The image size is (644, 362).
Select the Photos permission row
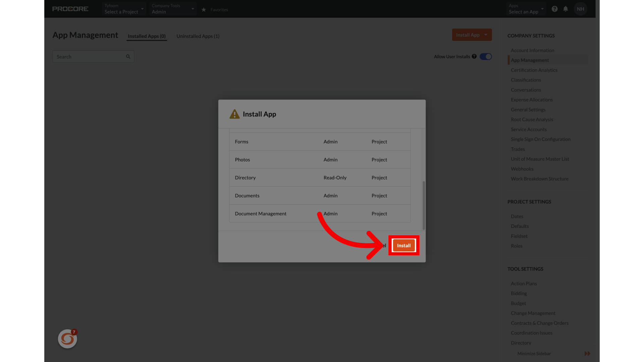(x=320, y=160)
